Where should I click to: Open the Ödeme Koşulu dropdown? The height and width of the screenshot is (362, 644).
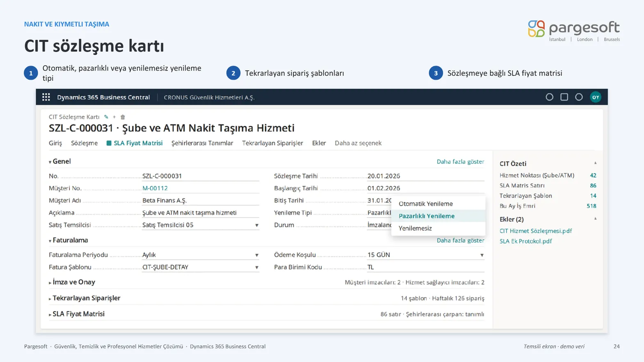482,255
